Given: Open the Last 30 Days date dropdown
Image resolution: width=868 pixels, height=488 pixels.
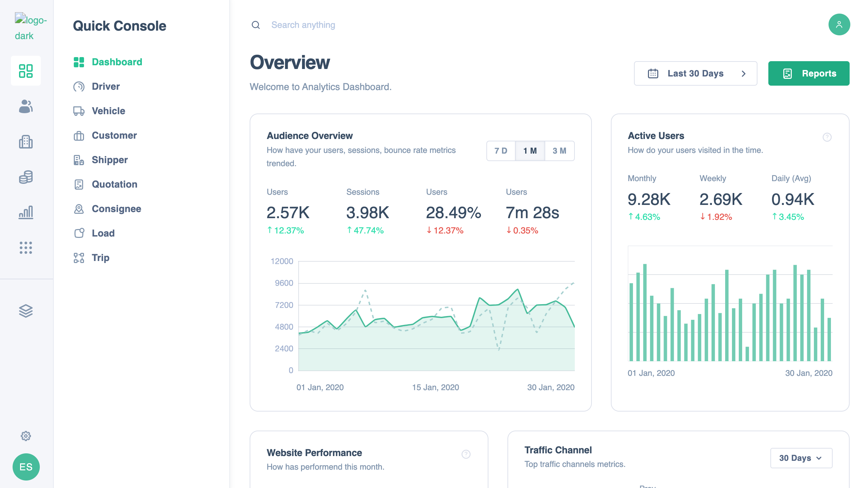Looking at the screenshot, I should click(x=695, y=73).
